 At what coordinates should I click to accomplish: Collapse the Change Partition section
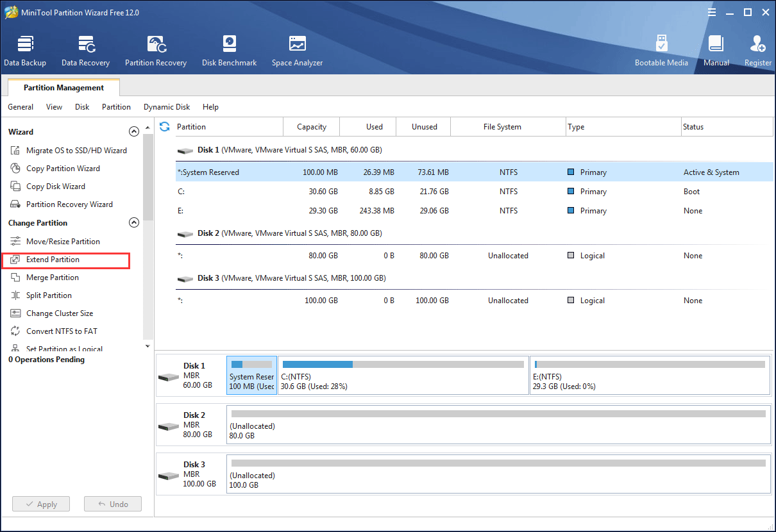click(134, 222)
